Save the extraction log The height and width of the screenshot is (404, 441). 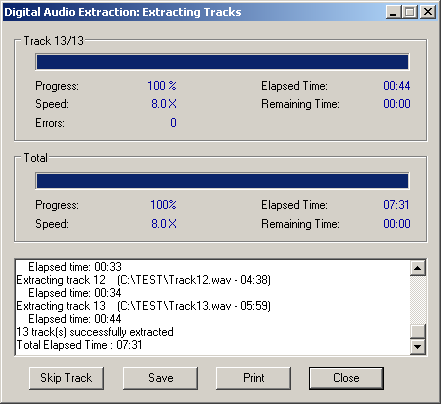(x=160, y=378)
